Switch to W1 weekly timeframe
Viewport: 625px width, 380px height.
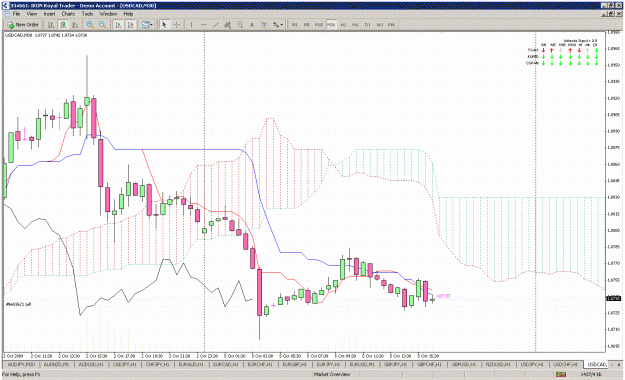(x=379, y=25)
